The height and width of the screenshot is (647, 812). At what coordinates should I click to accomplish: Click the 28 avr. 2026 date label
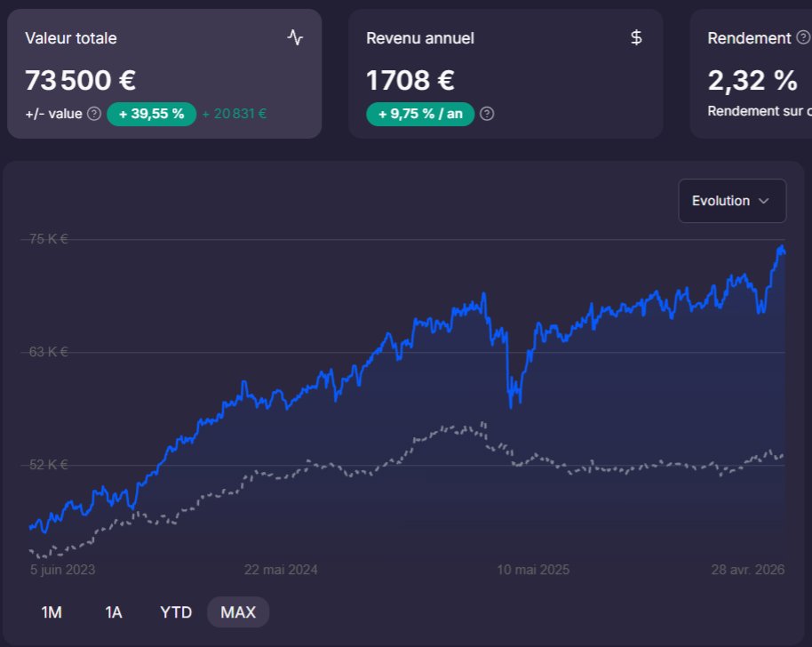[x=748, y=570]
